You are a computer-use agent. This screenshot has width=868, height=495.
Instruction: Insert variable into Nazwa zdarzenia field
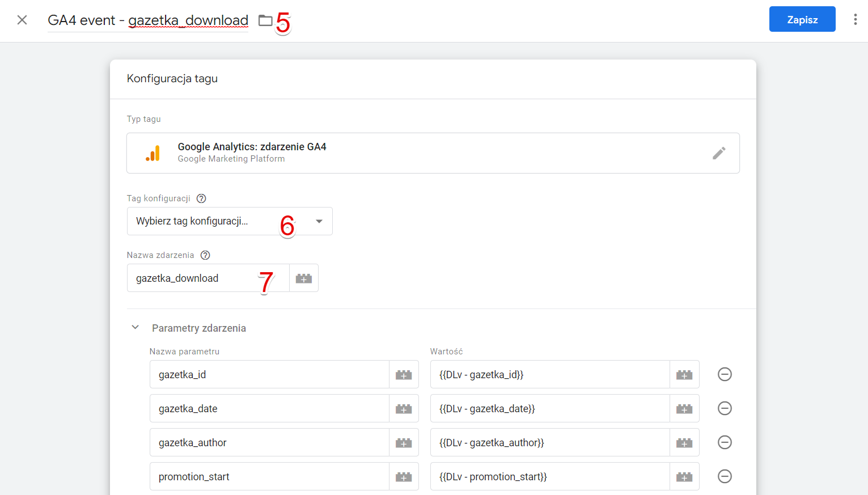[304, 278]
